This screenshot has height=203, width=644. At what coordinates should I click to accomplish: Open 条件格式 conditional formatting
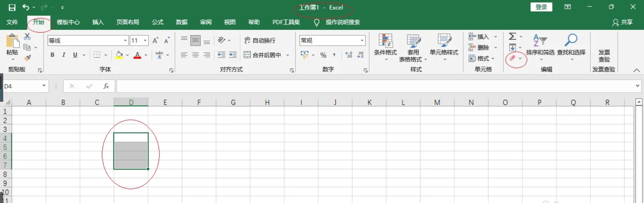[x=385, y=48]
